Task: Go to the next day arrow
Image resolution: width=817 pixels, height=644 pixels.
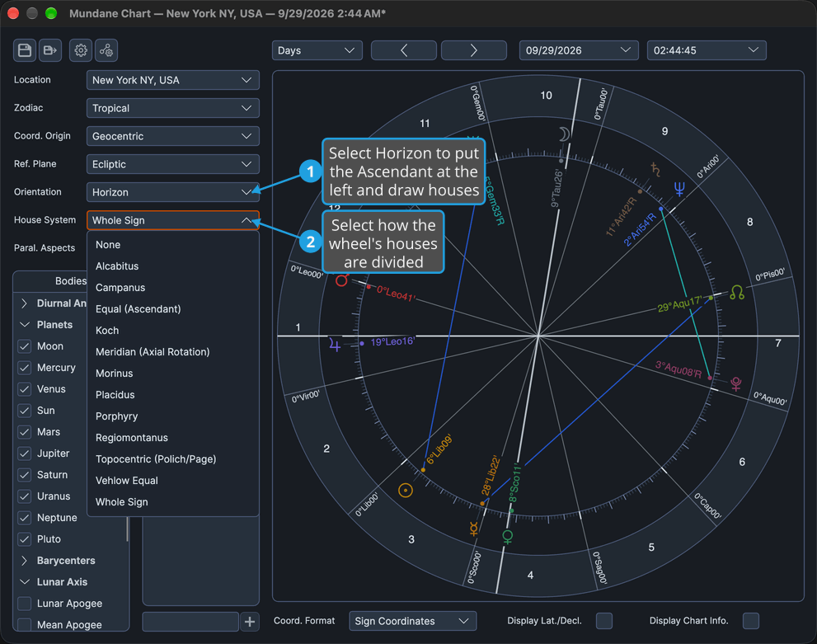Action: [x=474, y=50]
